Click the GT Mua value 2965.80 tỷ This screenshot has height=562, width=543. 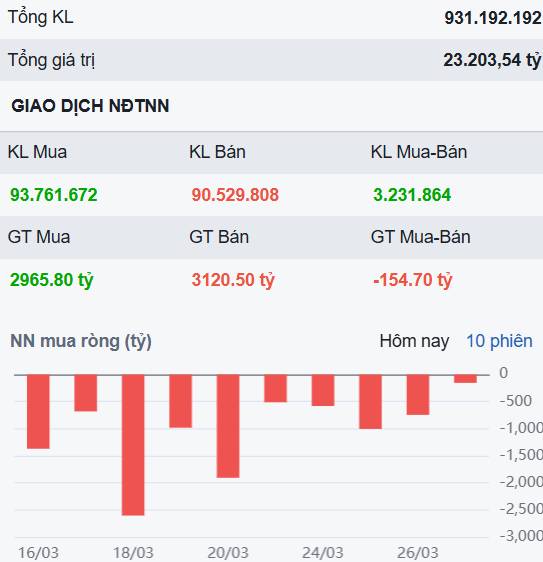pos(52,280)
